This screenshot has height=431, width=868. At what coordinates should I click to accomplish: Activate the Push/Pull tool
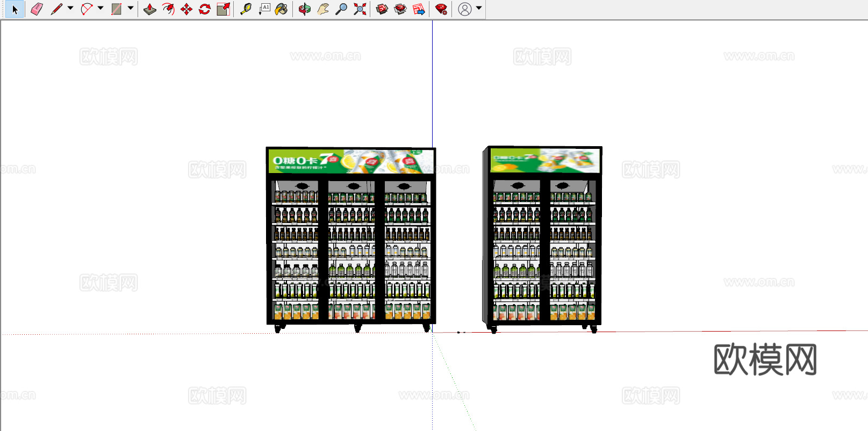point(150,9)
